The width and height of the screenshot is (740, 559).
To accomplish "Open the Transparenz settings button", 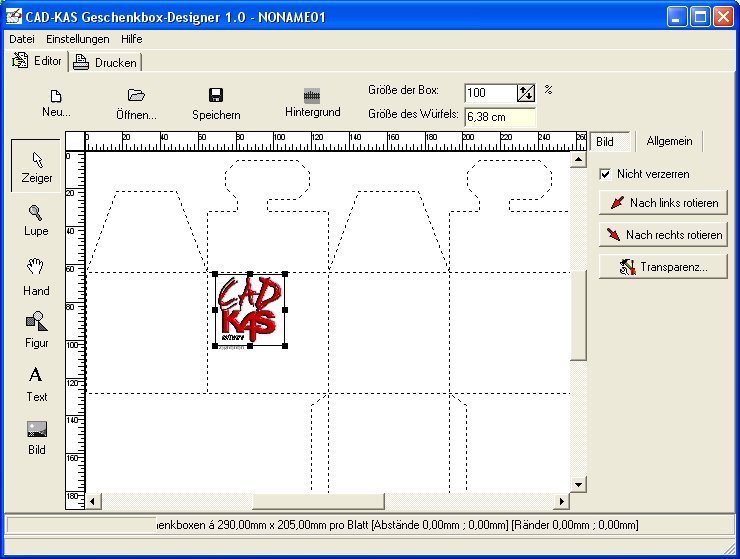I will pos(663,267).
